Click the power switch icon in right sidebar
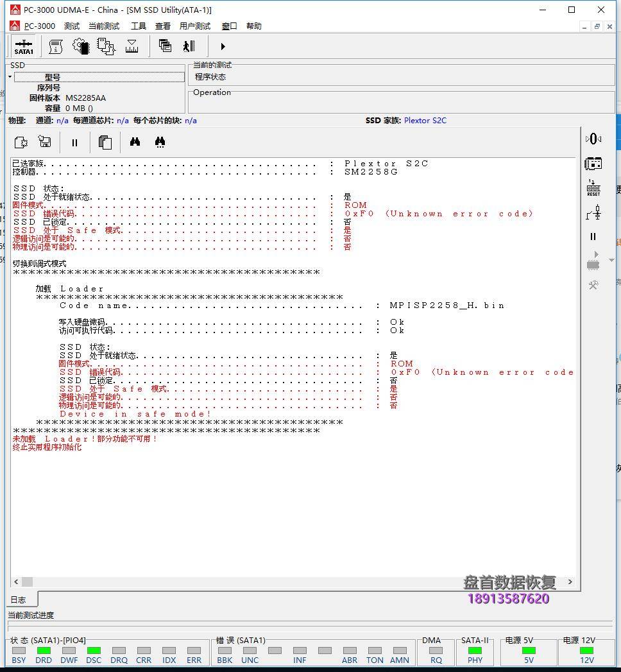This screenshot has height=672, width=621. click(x=593, y=212)
